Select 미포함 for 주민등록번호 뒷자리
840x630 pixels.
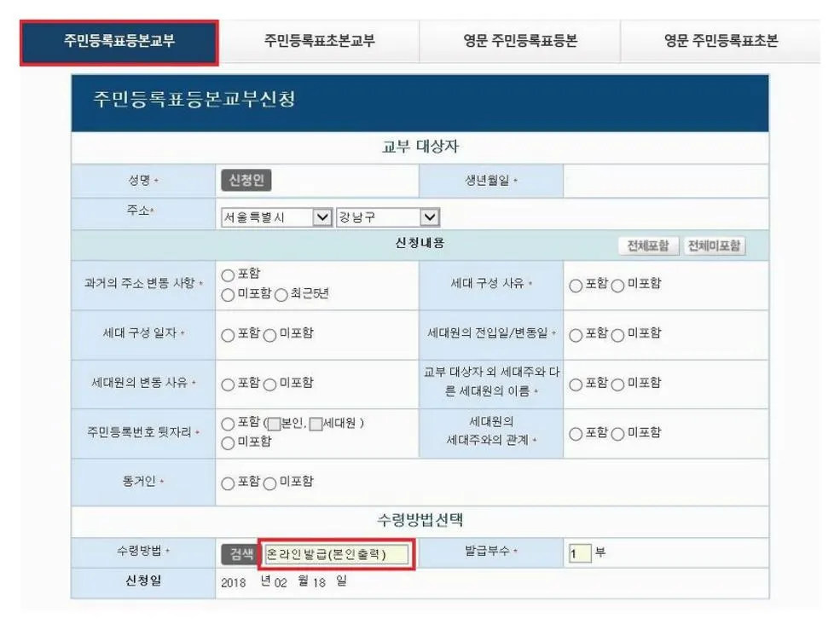[228, 443]
